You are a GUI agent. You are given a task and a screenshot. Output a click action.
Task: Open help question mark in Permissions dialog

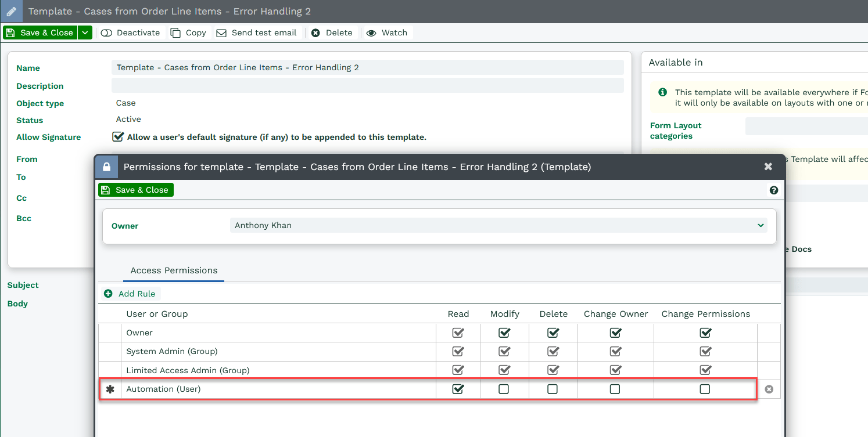tap(773, 190)
